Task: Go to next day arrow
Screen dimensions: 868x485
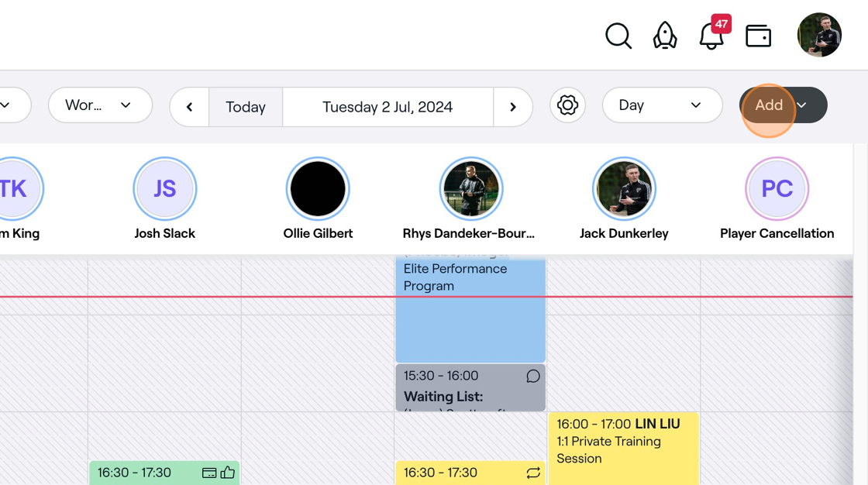Action: [x=513, y=107]
